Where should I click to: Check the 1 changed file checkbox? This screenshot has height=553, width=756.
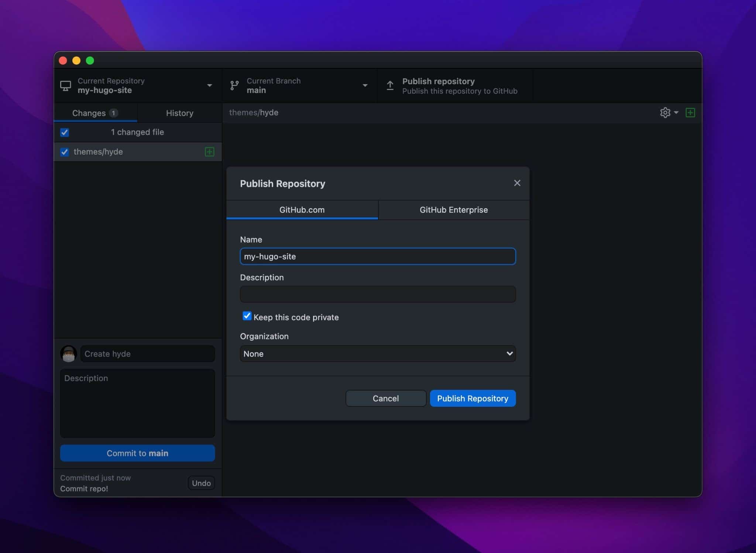(65, 131)
